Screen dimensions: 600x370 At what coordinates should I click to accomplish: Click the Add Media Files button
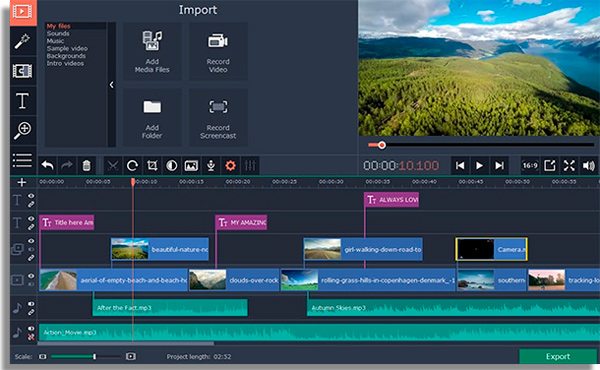point(152,51)
